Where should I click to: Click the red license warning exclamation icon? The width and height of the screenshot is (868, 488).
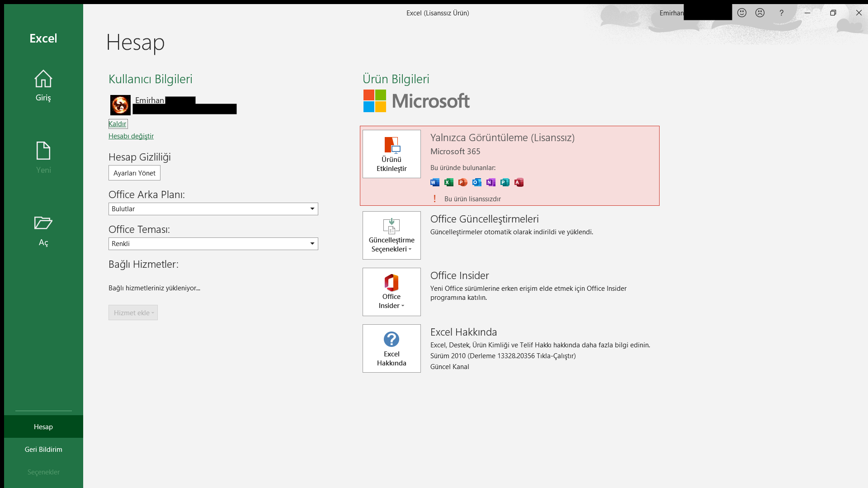coord(435,199)
